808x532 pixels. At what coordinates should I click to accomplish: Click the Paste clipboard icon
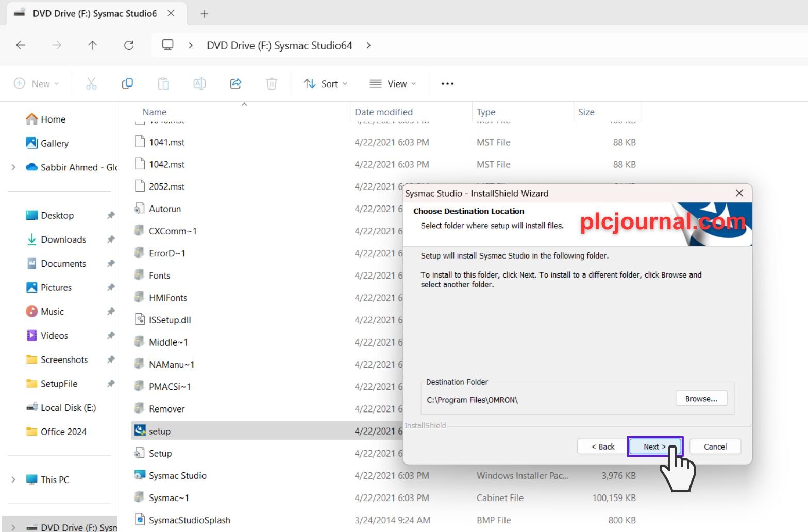pos(163,83)
